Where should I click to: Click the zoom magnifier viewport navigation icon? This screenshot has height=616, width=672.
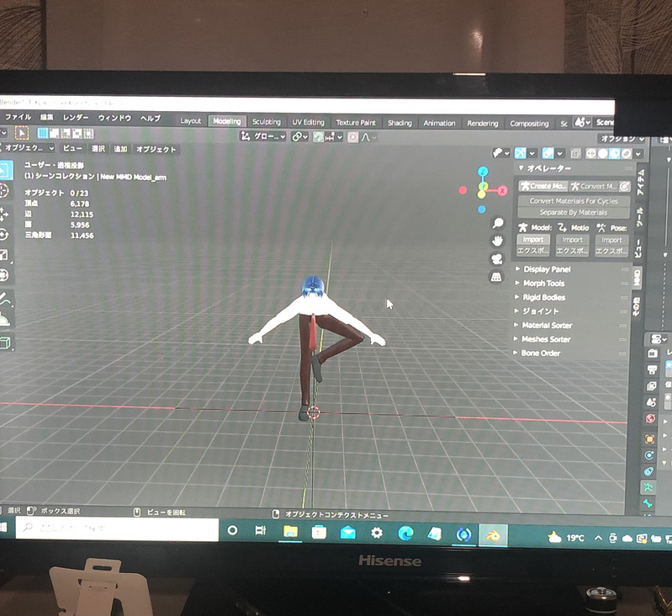point(498,223)
